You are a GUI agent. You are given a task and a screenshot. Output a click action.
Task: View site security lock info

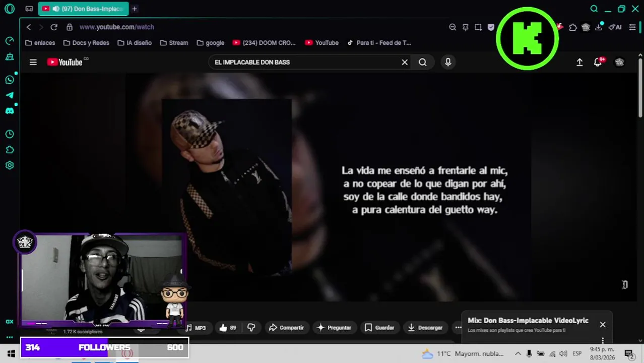tap(70, 27)
